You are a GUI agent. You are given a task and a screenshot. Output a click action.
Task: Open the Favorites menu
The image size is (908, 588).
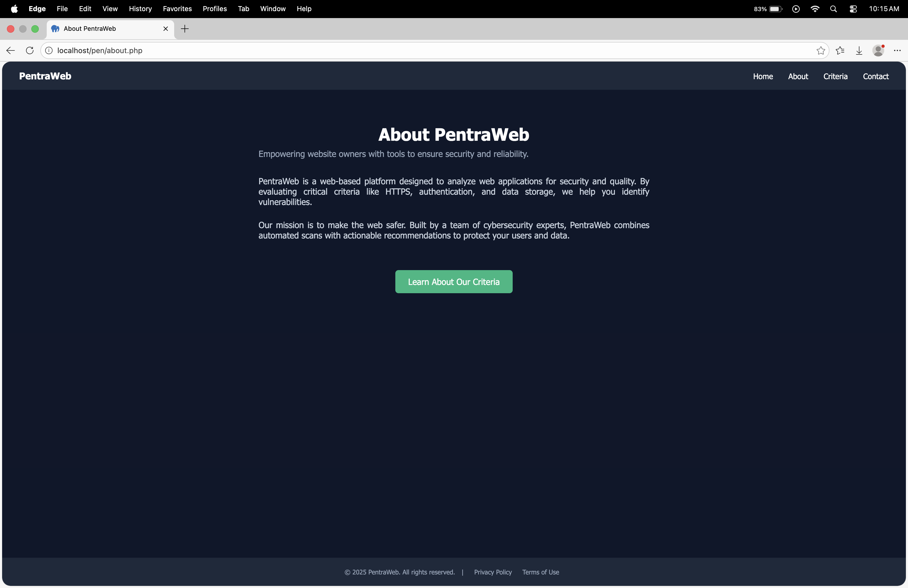177,9
